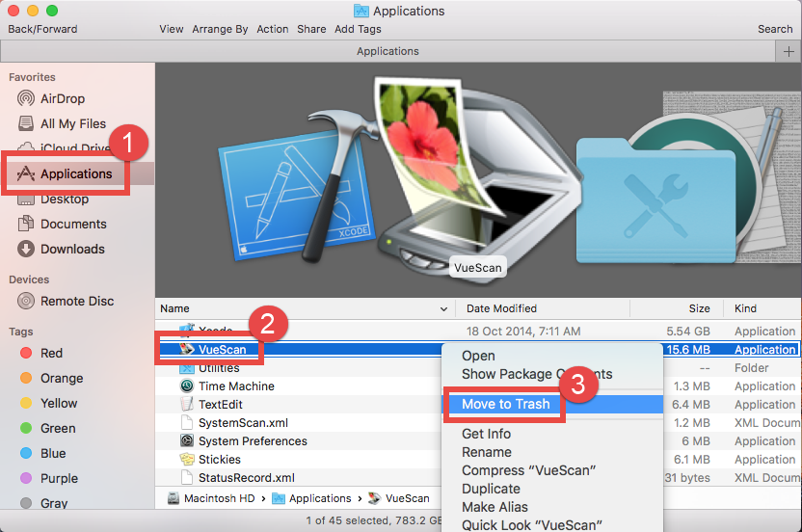This screenshot has height=532, width=802.
Task: Select All My Files in sidebar
Action: (x=72, y=123)
